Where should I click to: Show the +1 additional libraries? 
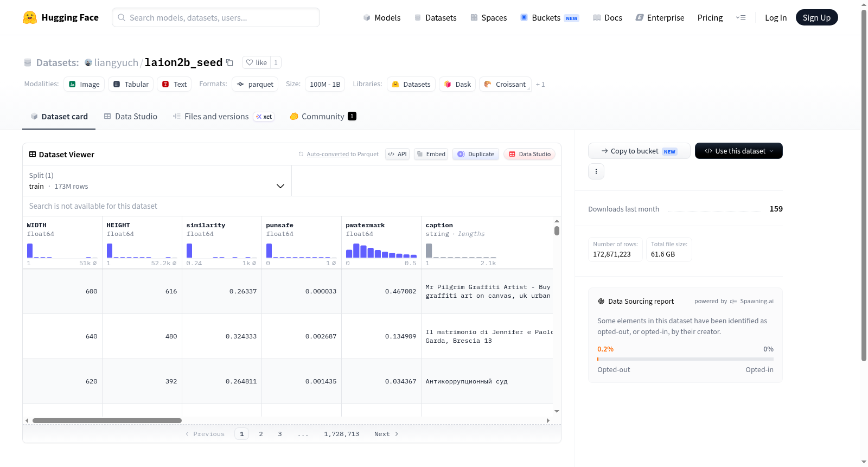540,84
